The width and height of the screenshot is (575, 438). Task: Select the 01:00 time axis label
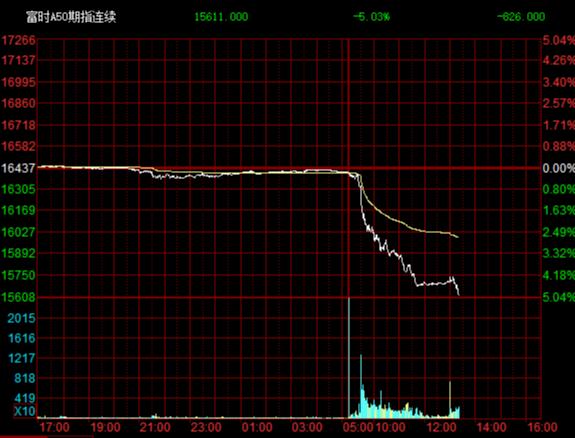tap(257, 427)
